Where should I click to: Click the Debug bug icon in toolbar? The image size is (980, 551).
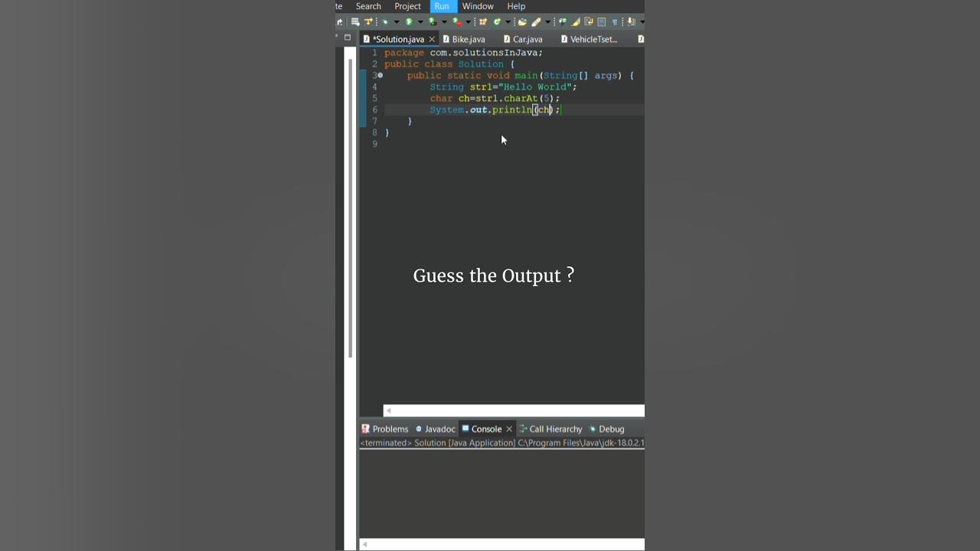pos(385,21)
